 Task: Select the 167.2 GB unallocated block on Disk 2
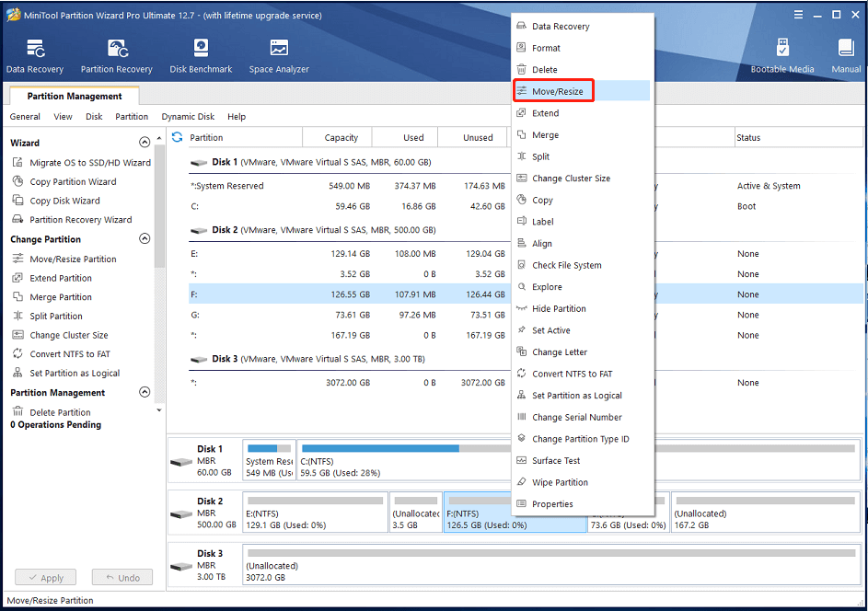pyautogui.click(x=765, y=513)
